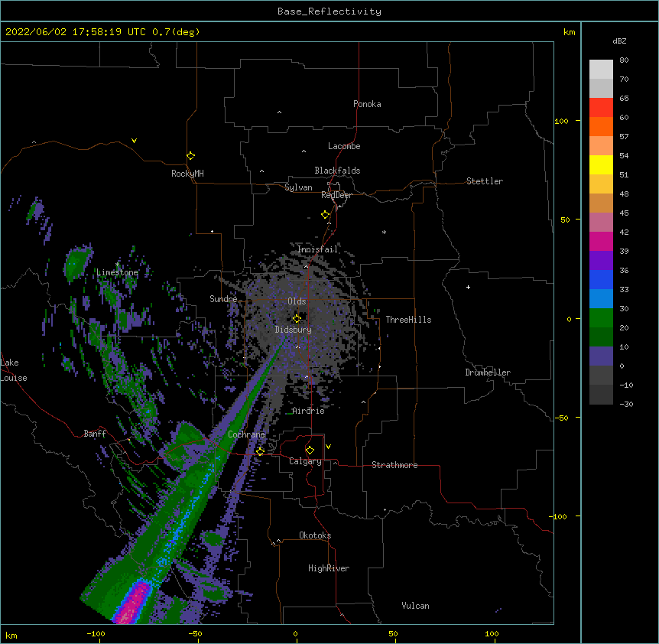Click the Calgary city label

coord(306,461)
